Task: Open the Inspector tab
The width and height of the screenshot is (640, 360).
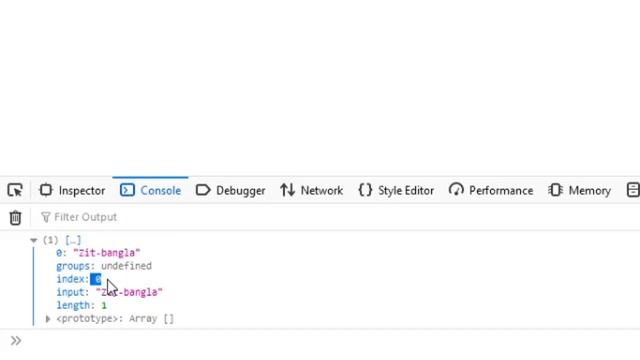Action: point(72,190)
